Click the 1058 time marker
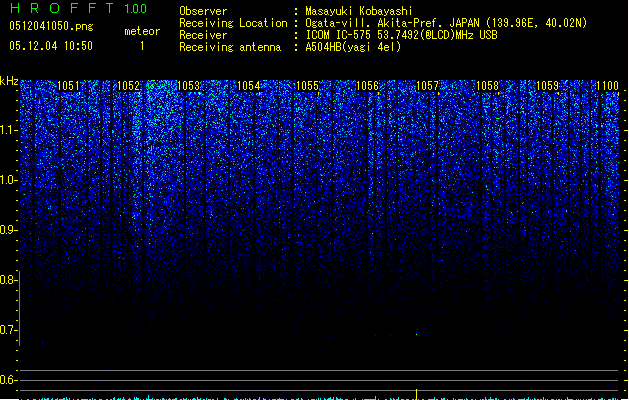The height and width of the screenshot is (400, 629). tap(487, 86)
